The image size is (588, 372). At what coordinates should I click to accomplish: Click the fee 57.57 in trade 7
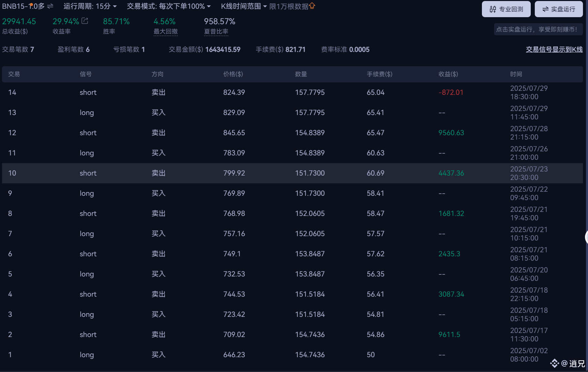tap(375, 234)
